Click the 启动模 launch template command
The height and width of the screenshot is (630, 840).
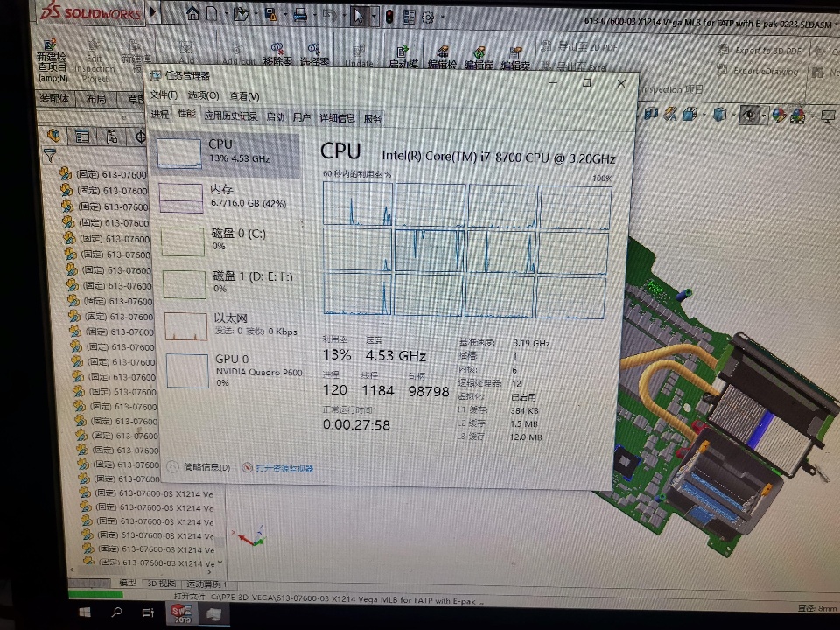point(402,58)
